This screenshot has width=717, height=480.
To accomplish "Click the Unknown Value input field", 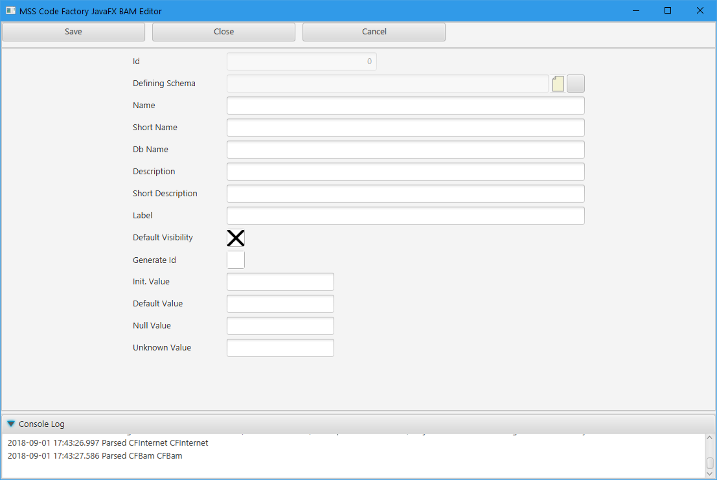I will point(280,348).
